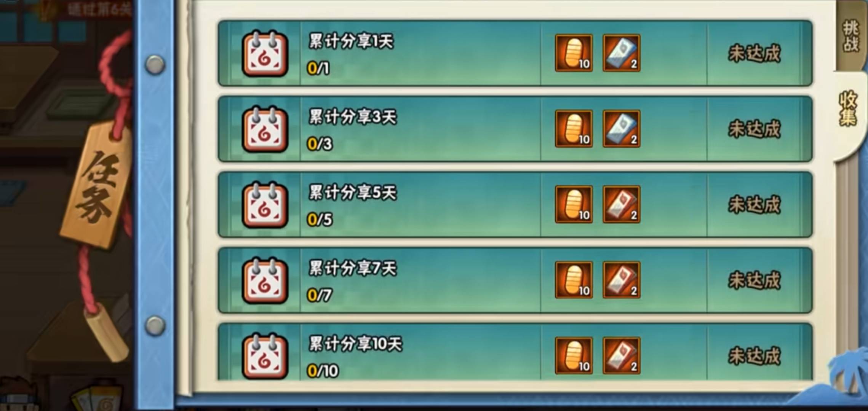The width and height of the screenshot is (868, 411).
Task: View gold coin reward for 累计分享1天
Action: click(574, 53)
